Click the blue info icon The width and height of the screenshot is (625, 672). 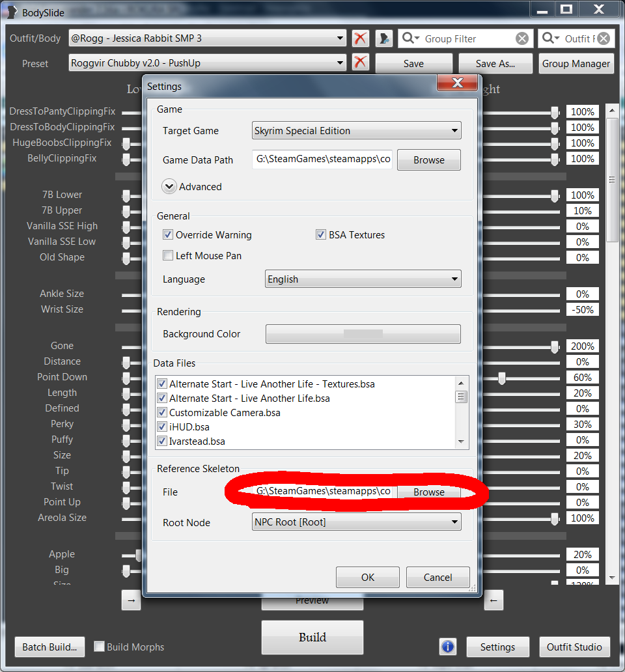point(448,647)
